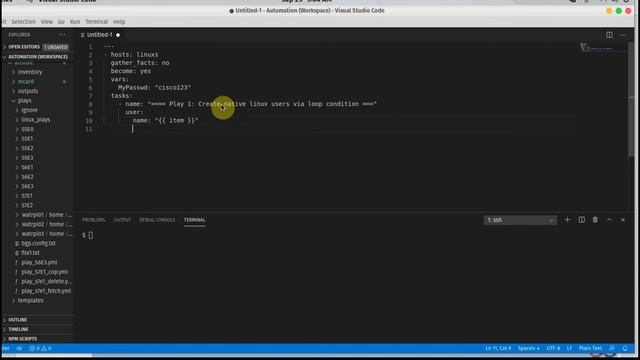Expand the S6E1 folder
The width and height of the screenshot is (640, 360).
tap(27, 167)
